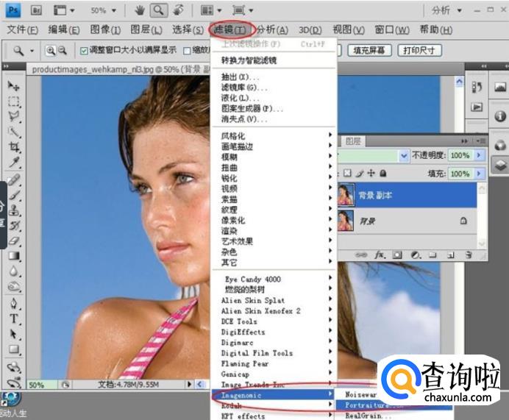Open the 模糊 blur submenu

click(274, 157)
